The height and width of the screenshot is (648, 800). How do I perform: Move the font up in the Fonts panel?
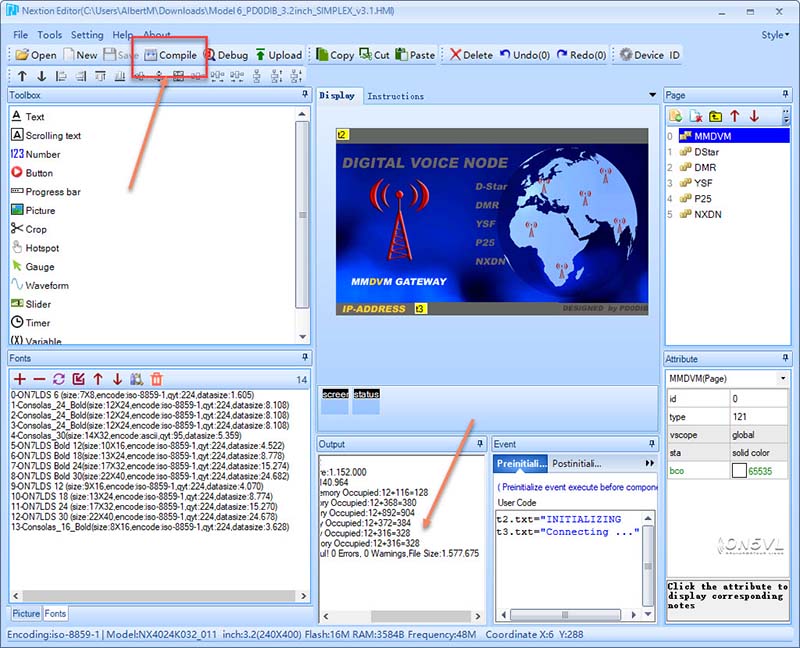[x=98, y=379]
